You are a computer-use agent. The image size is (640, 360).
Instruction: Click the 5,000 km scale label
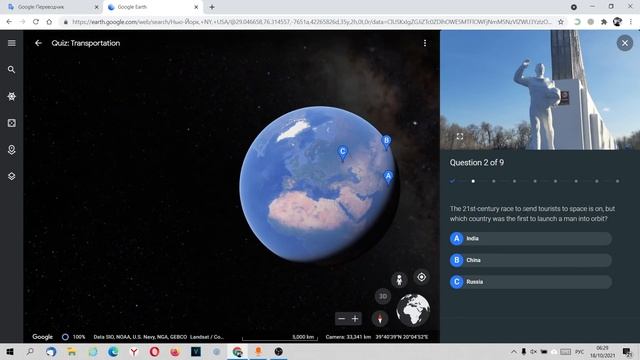coord(303,337)
